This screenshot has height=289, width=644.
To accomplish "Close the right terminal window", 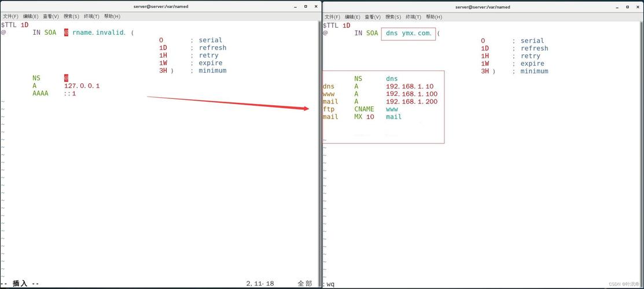I will click(x=638, y=7).
